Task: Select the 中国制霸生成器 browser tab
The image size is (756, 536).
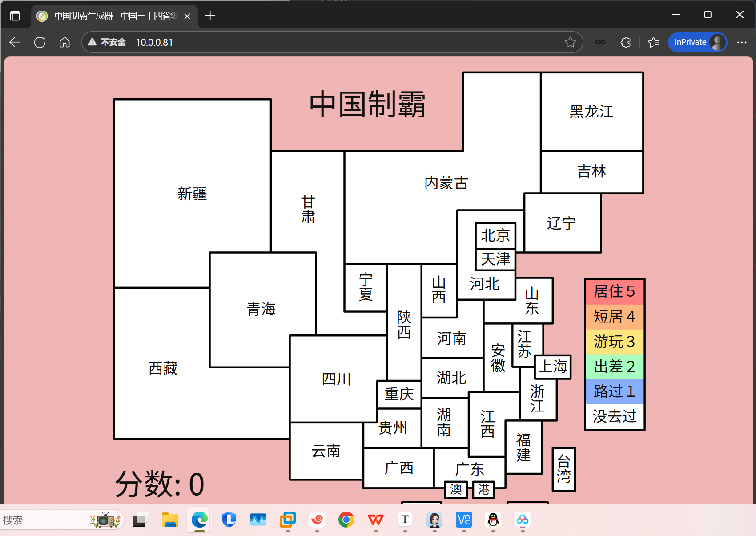Action: [115, 16]
